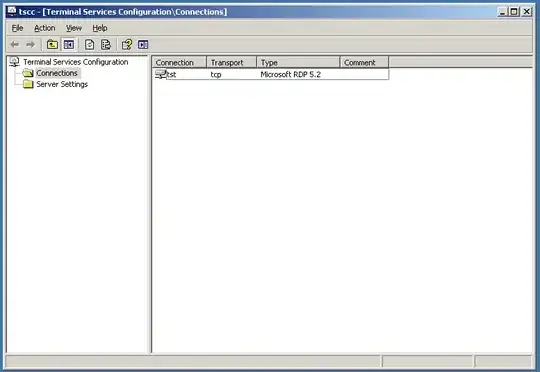
Task: Click the Forward arrow toolbar icon
Action: coord(31,44)
